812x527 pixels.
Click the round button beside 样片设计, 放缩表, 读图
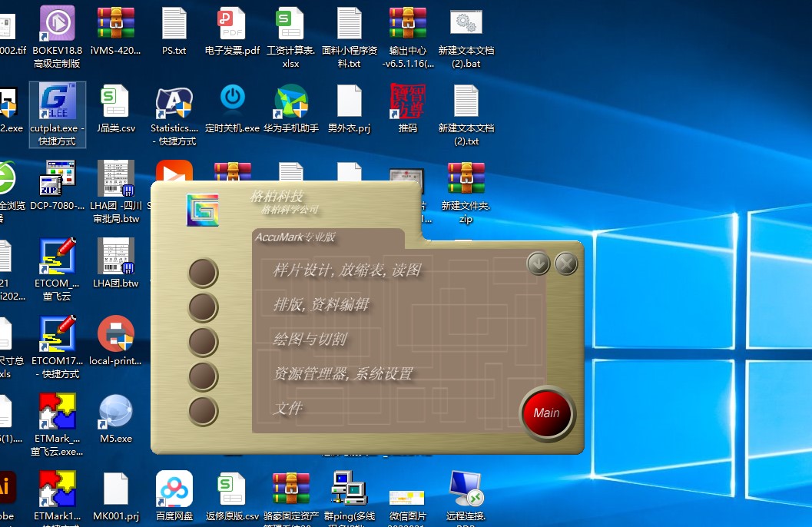(x=203, y=273)
